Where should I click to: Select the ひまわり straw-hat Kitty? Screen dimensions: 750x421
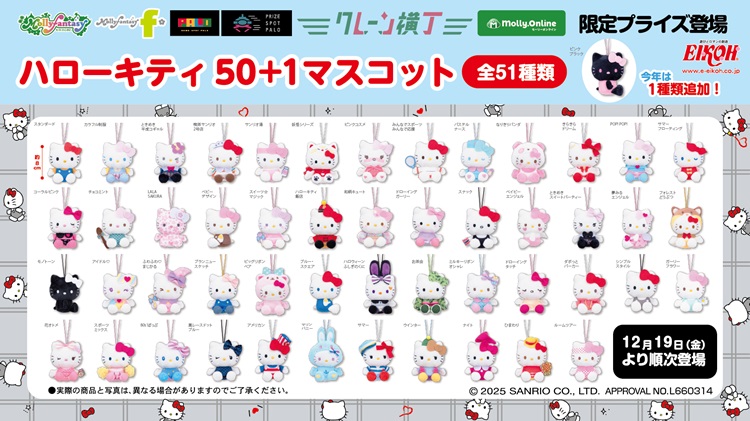click(533, 359)
